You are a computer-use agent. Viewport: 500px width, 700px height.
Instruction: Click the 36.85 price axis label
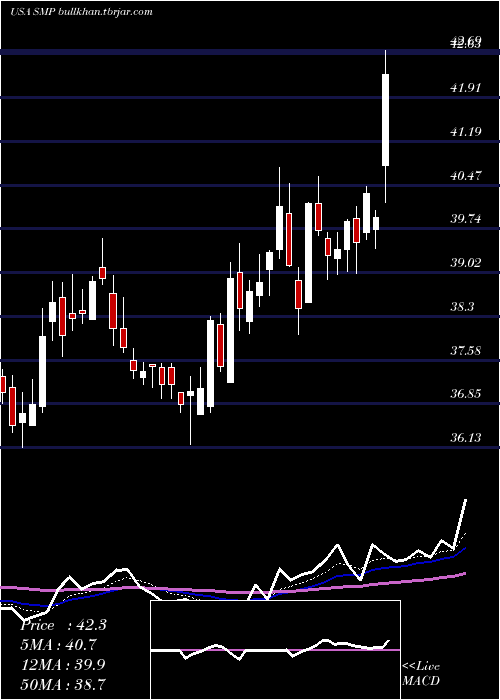tap(466, 394)
